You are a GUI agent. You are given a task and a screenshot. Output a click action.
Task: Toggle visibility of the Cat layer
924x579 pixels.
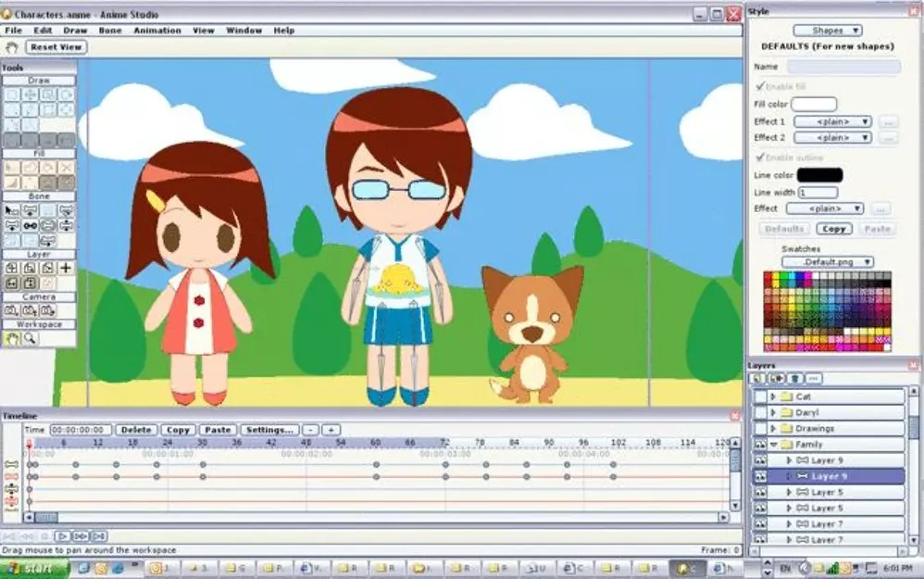coord(760,396)
